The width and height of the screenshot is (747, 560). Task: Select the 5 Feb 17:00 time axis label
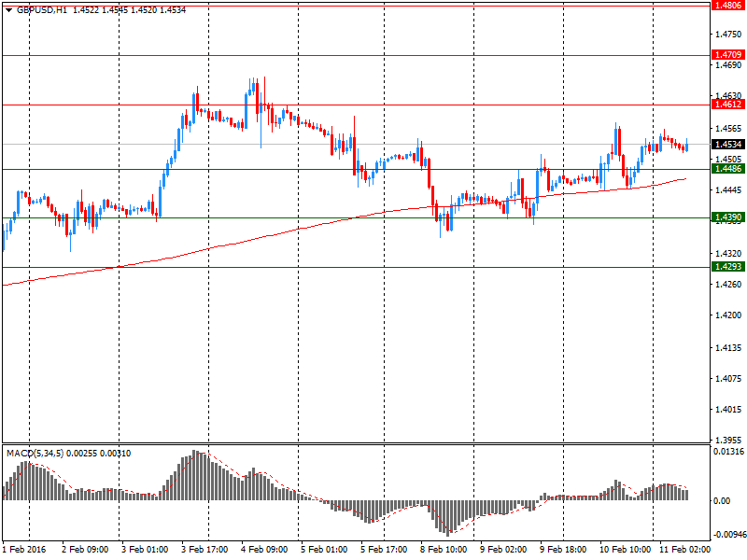(x=384, y=550)
